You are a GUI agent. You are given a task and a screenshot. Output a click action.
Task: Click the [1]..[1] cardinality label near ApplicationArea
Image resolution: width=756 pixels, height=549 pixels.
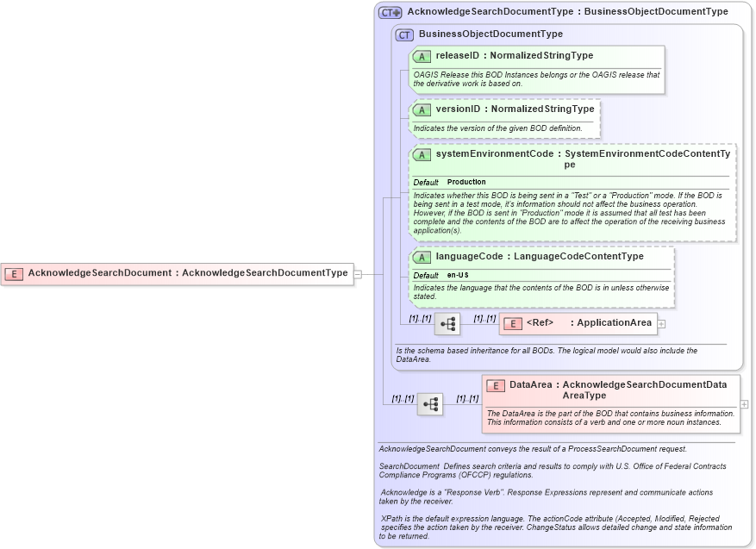483,317
